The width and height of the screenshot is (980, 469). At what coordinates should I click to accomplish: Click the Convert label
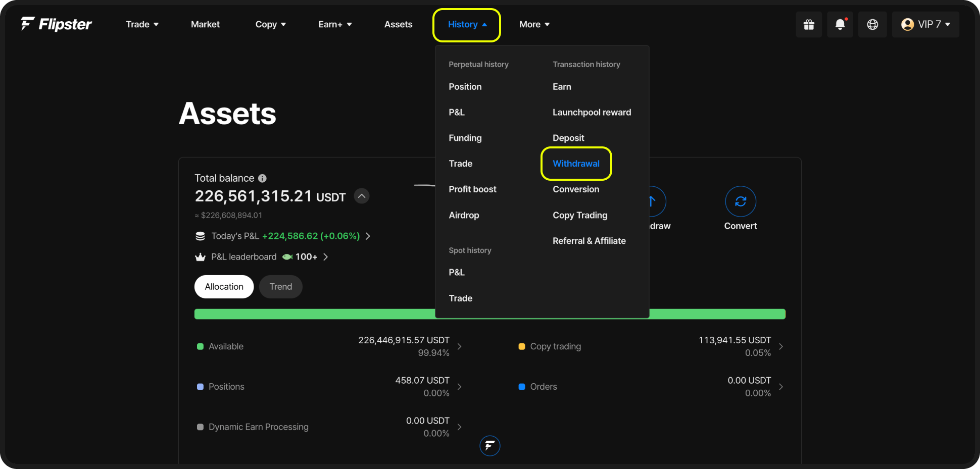(x=741, y=226)
